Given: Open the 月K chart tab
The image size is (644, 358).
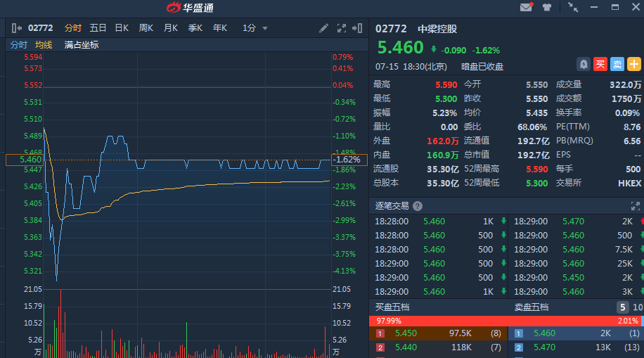Looking at the screenshot, I should coord(170,28).
